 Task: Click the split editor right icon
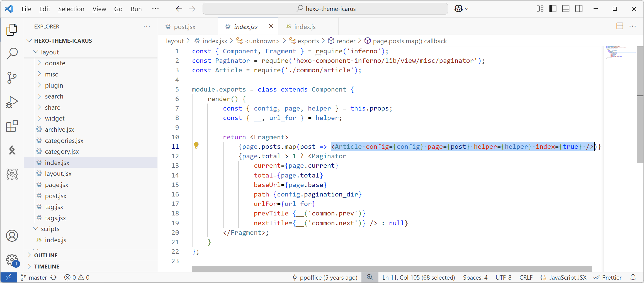pyautogui.click(x=619, y=26)
